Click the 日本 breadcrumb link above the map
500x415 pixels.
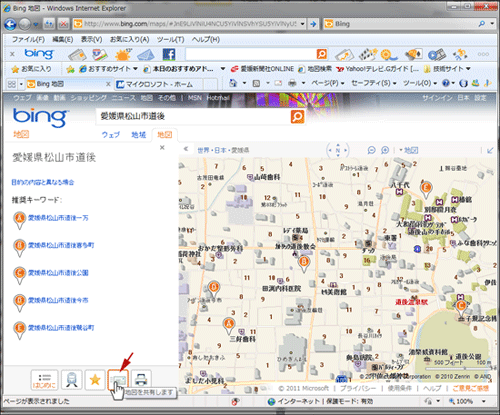point(220,150)
